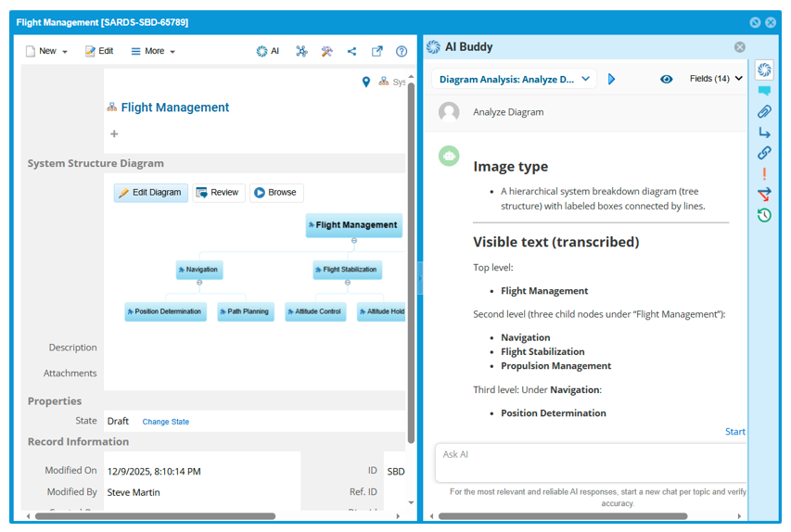The width and height of the screenshot is (791, 532).
Task: Open Diagram Analysis prompt dropdown
Action: click(514, 79)
